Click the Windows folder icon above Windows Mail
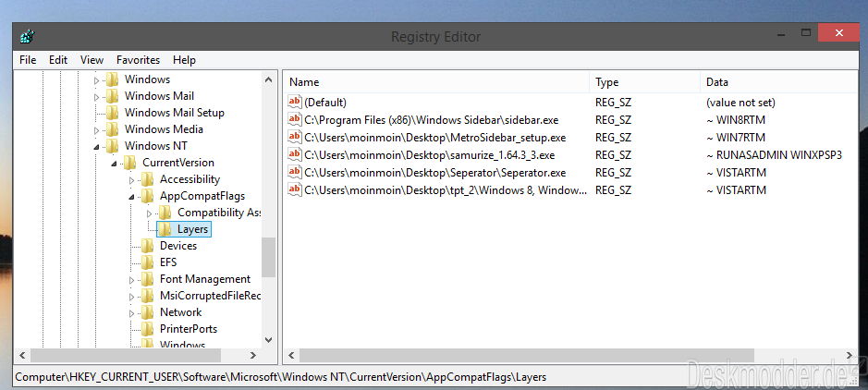The width and height of the screenshot is (868, 390). (113, 79)
